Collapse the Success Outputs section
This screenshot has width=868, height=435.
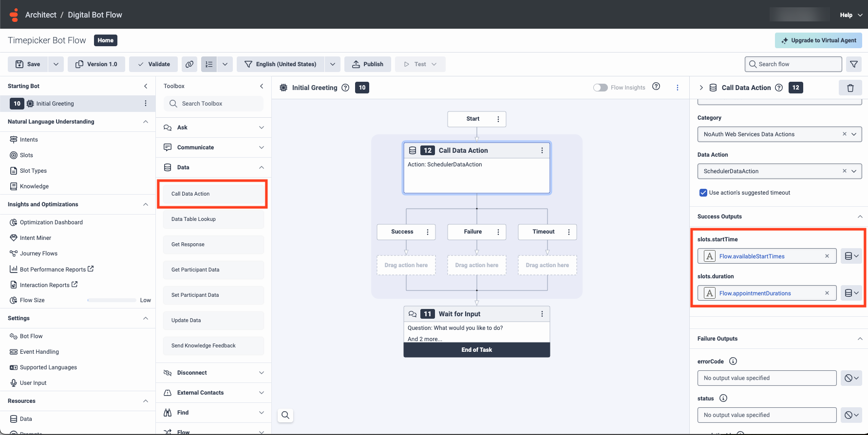[x=860, y=217]
